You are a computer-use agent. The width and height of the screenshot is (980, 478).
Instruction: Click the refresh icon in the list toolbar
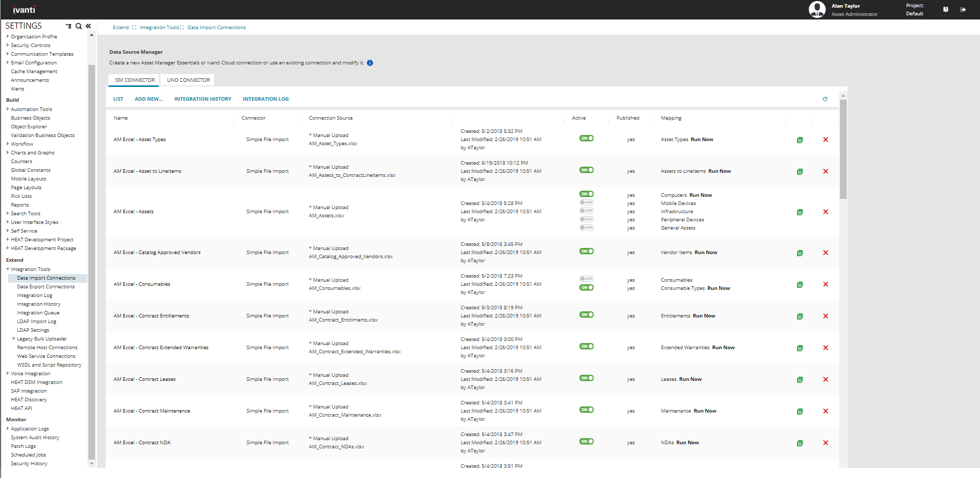click(x=825, y=99)
